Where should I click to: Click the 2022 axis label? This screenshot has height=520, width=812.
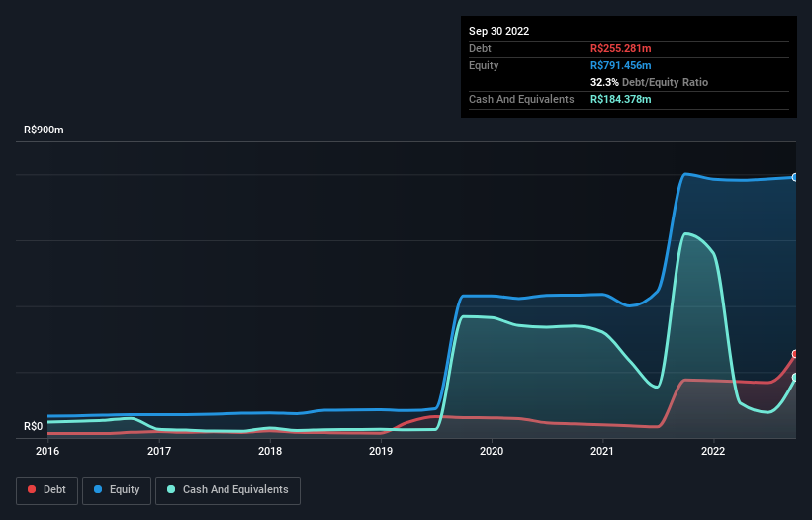point(713,451)
